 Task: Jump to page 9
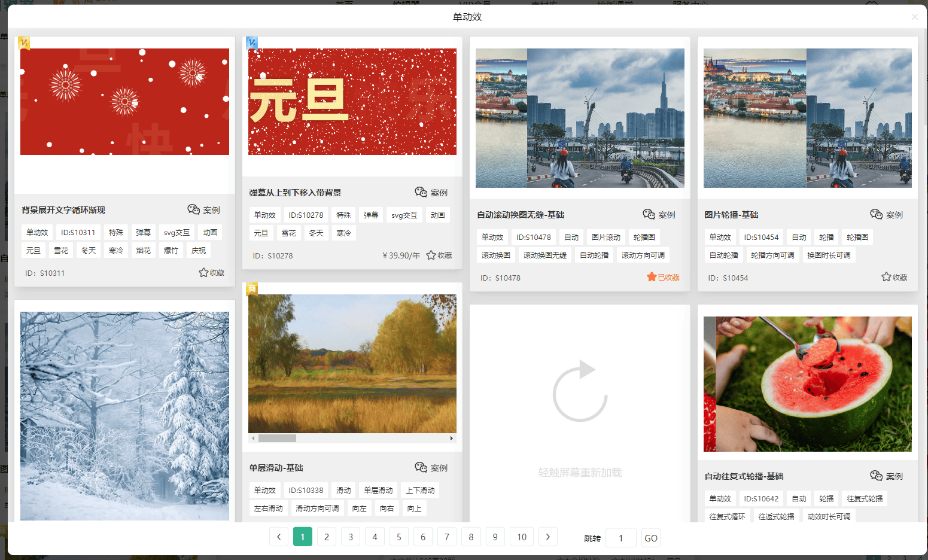(495, 537)
